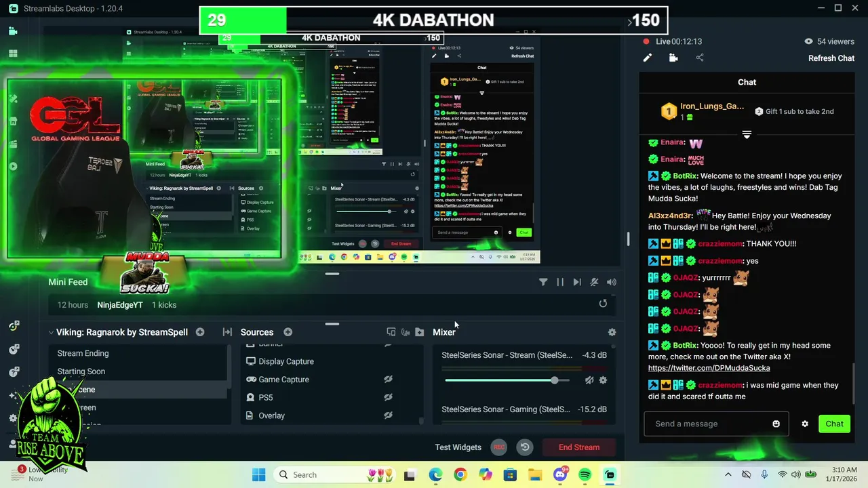Toggle visibility of PS5 source
Viewport: 868px width, 488px height.
388,398
